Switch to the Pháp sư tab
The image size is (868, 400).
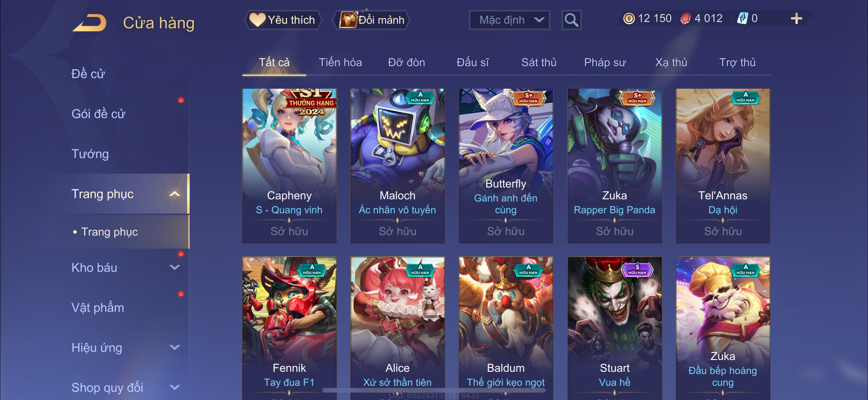coord(605,63)
